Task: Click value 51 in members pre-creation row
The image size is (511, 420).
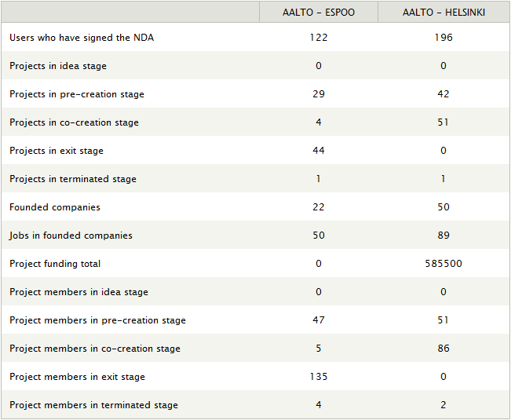Action: pos(443,320)
